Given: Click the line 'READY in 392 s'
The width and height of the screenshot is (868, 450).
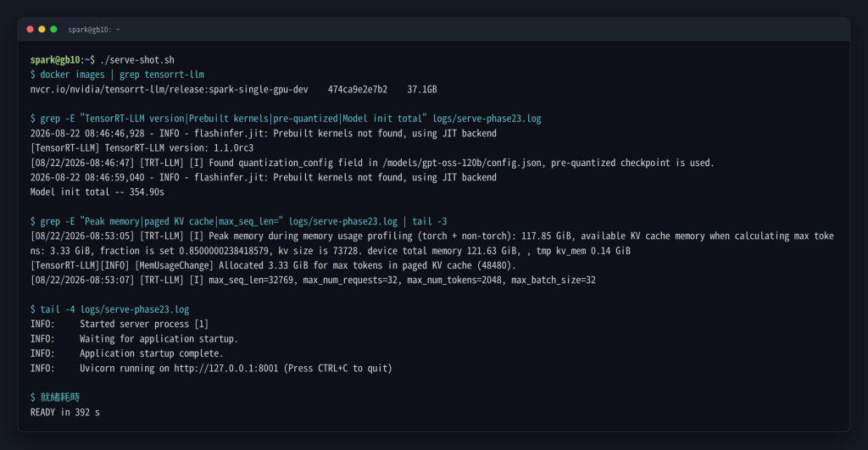Looking at the screenshot, I should point(64,413).
